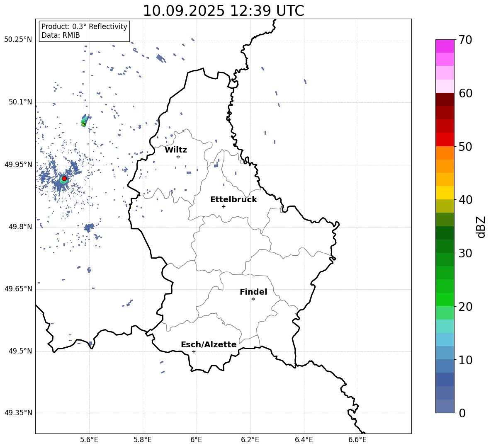Click the latitude label 49.5°N
491x448 pixels.
(20, 351)
